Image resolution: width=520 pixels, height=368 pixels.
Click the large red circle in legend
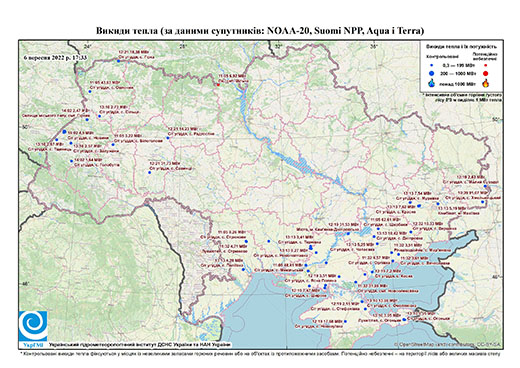pos(486,74)
